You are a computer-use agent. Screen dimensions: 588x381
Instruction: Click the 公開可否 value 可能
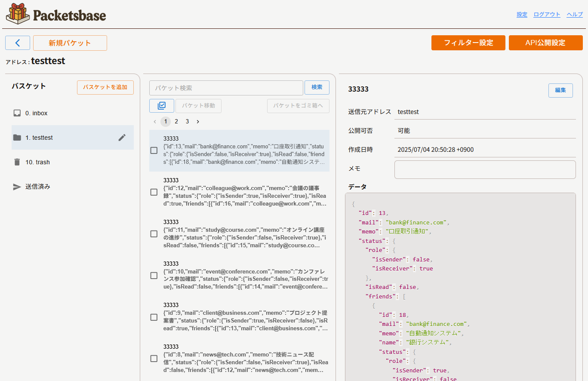(x=404, y=131)
